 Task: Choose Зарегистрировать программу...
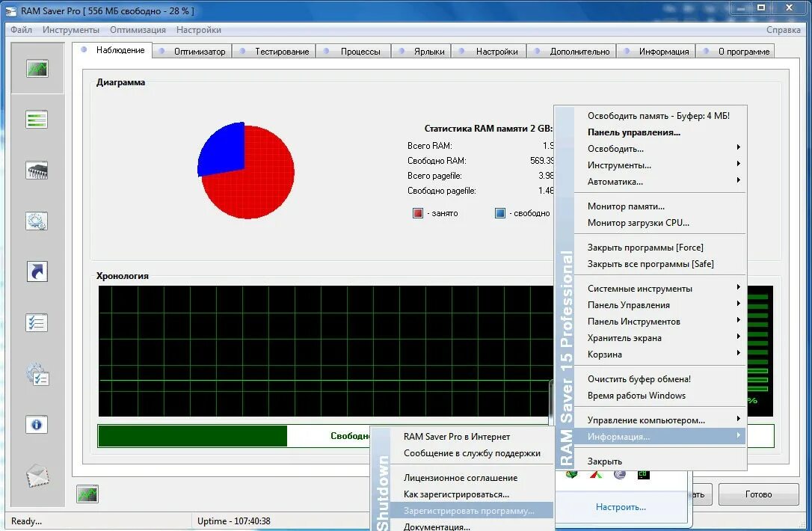click(x=471, y=511)
